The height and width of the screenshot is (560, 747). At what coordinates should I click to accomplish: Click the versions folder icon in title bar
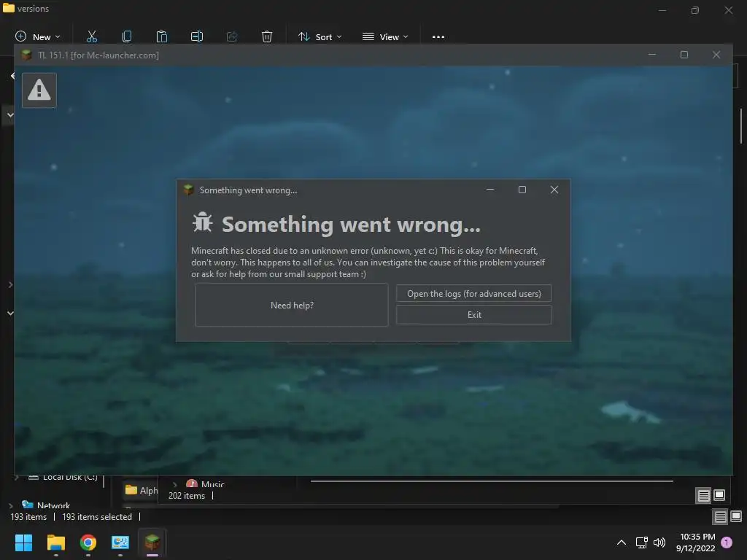[9, 8]
